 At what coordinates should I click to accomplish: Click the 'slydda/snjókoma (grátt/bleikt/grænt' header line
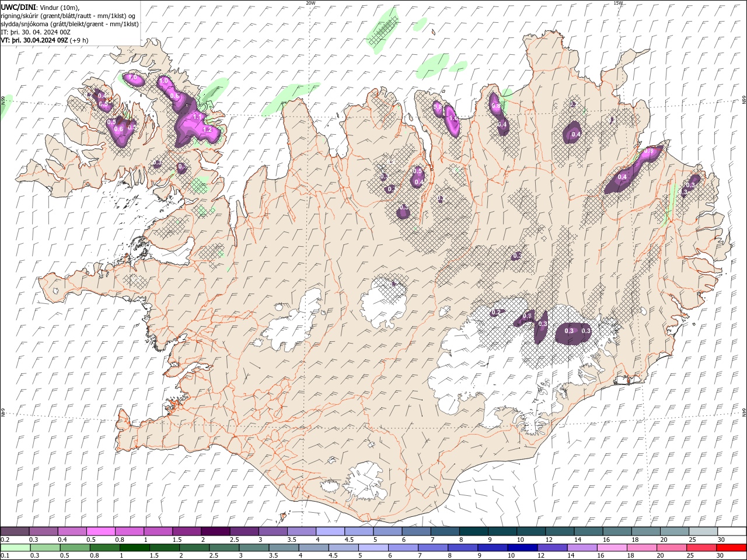point(70,24)
